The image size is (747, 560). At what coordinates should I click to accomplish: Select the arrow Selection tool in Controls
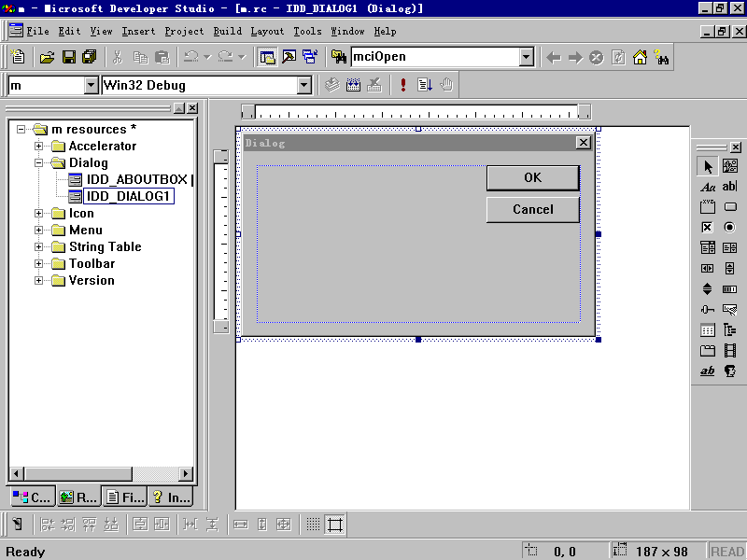coord(708,167)
